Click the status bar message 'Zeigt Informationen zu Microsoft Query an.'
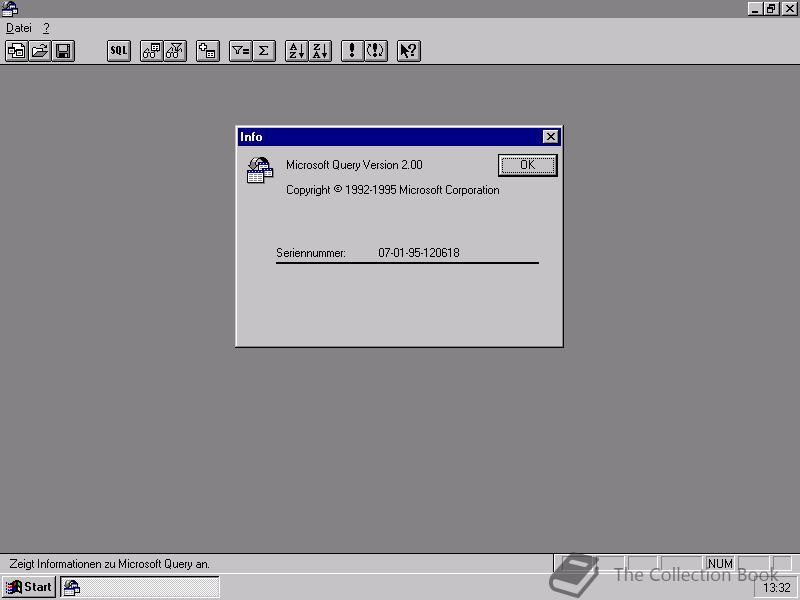800x600 pixels. (110, 564)
